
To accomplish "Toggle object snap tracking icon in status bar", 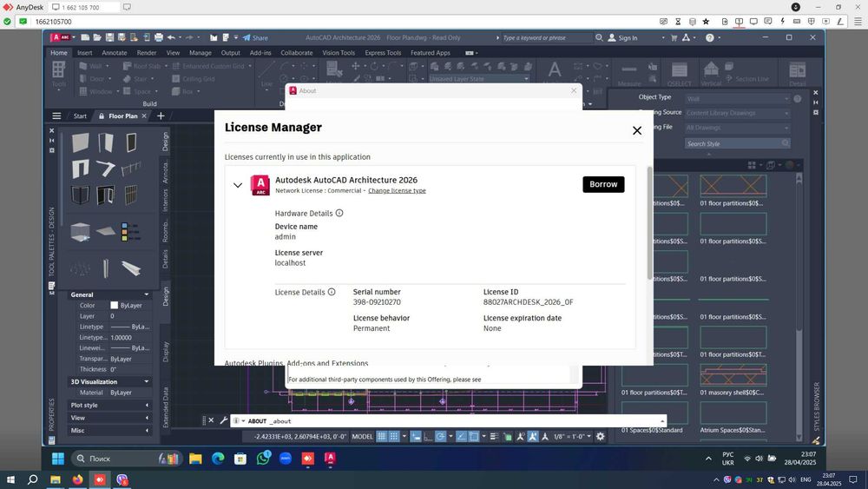I will tap(461, 436).
